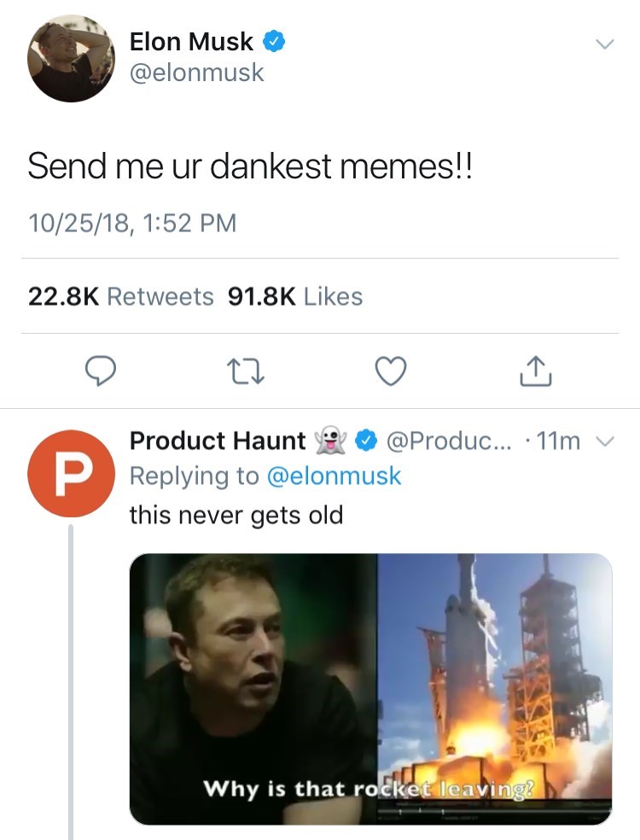Image resolution: width=640 pixels, height=840 pixels.
Task: Open the rocket meme image
Action: [370, 688]
